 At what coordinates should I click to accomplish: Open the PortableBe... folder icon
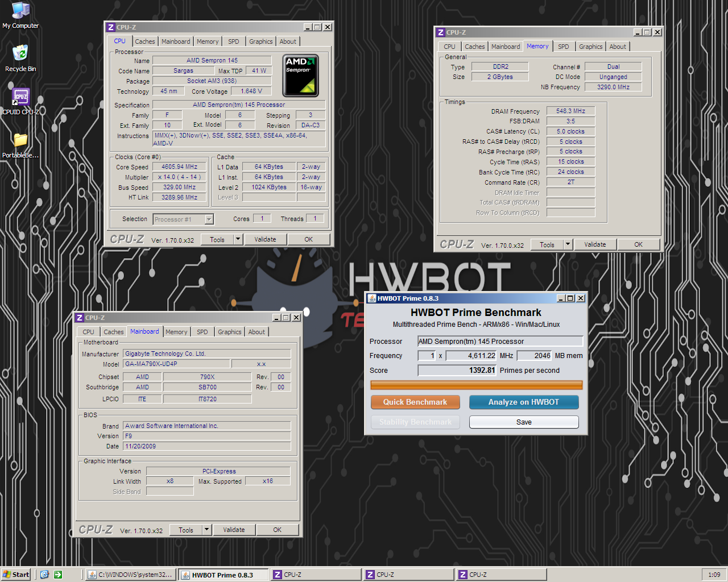coord(20,145)
